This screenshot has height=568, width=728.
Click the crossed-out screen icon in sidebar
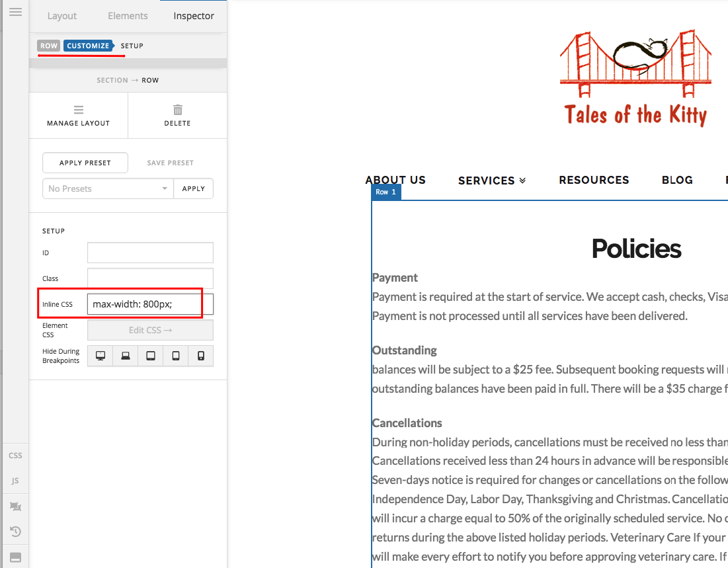15,507
